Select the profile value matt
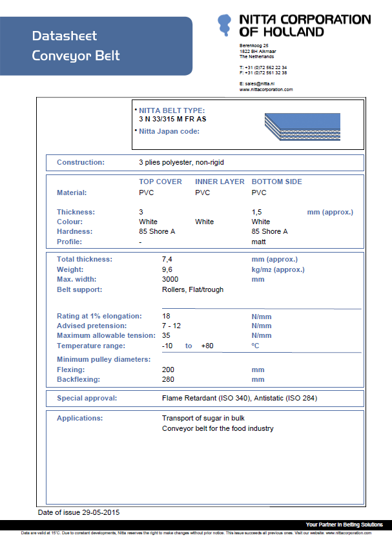392x553 pixels. [259, 242]
